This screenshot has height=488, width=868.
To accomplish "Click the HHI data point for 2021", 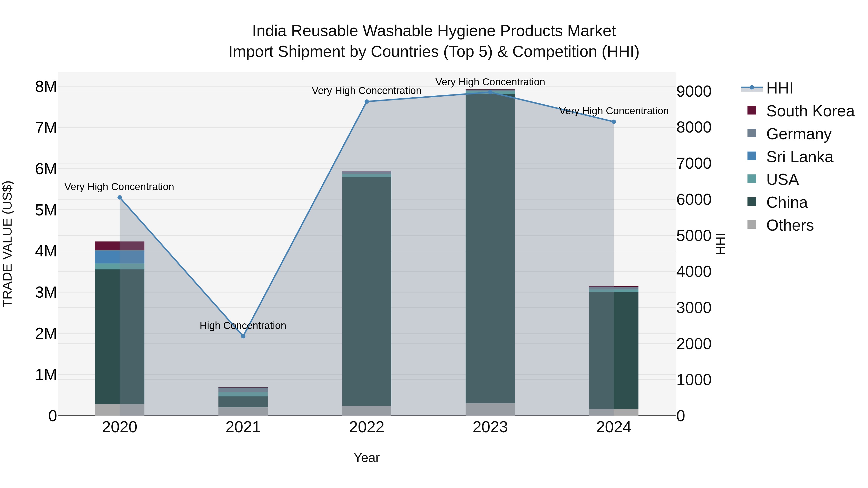I will [243, 336].
